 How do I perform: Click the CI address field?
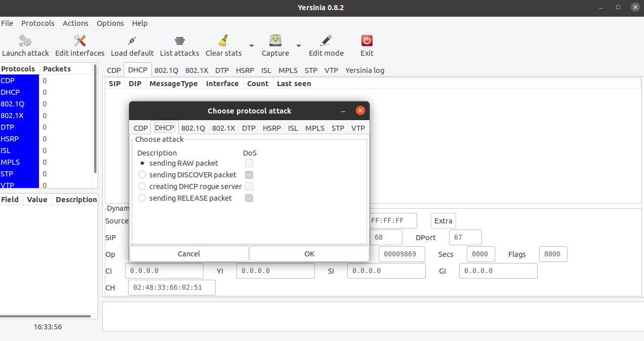164,271
